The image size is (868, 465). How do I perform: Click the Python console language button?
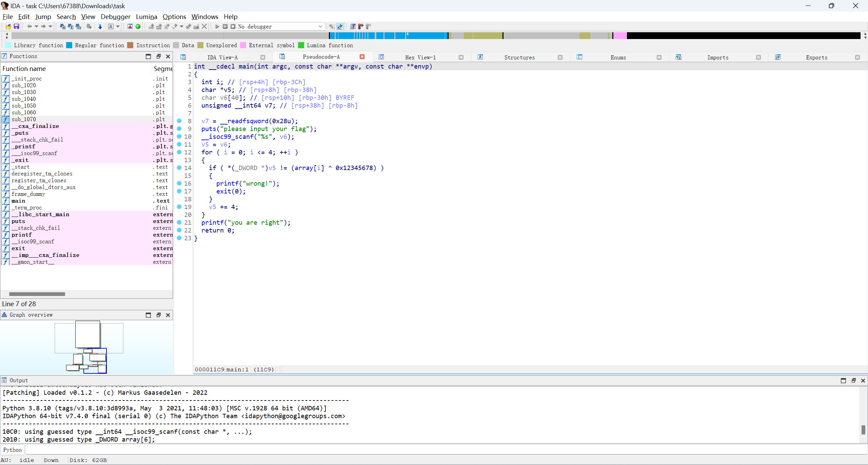pyautogui.click(x=13, y=450)
